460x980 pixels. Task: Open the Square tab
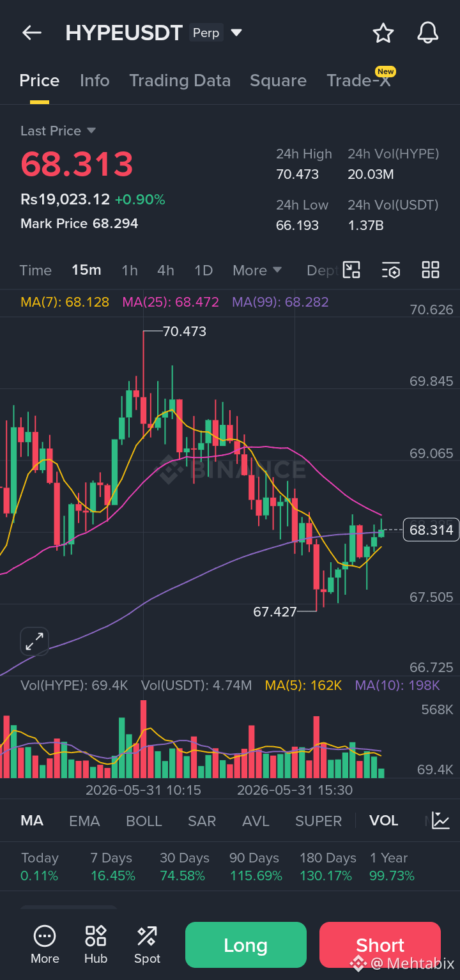[278, 80]
